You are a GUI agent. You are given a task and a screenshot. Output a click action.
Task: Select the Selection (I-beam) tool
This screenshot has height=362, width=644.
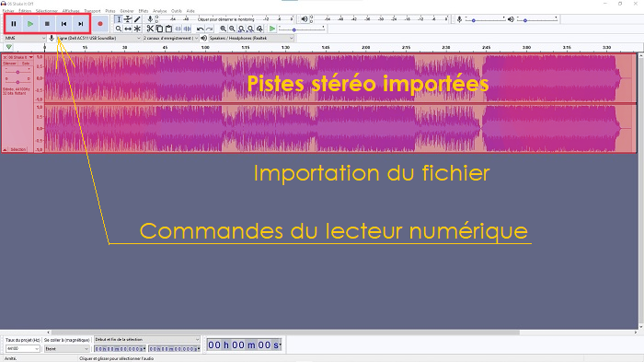119,19
